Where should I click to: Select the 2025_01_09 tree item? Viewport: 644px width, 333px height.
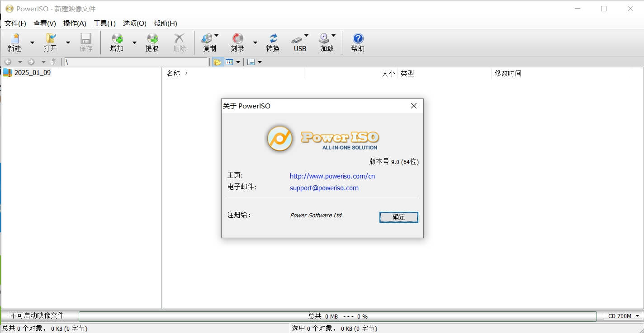(33, 72)
